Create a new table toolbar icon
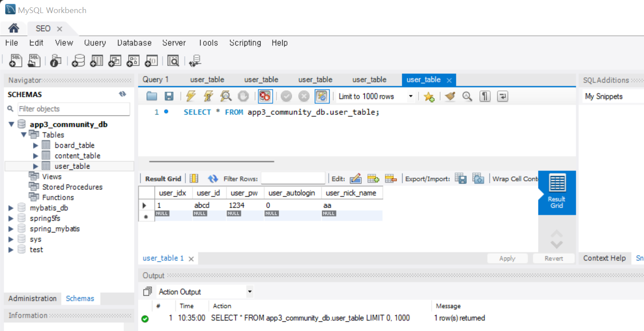The height and width of the screenshot is (331, 644). tap(96, 61)
